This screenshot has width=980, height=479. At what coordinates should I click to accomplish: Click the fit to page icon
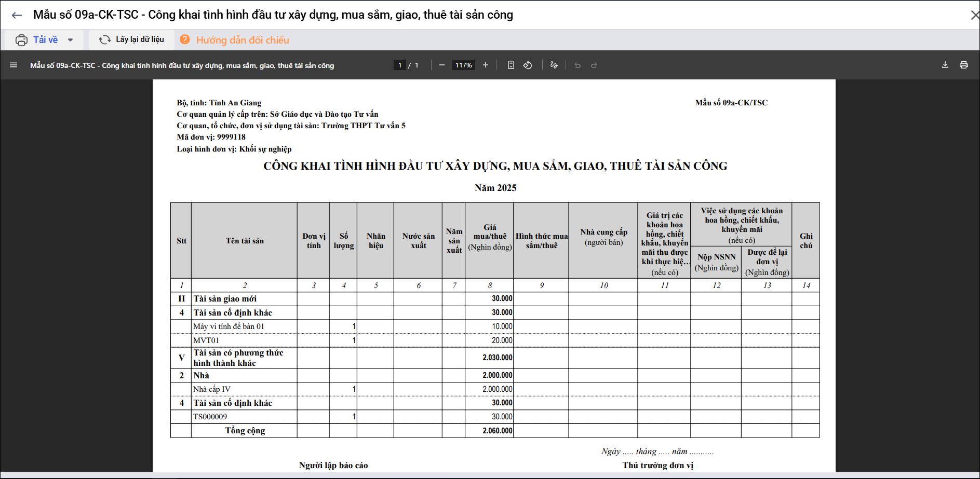coord(511,65)
